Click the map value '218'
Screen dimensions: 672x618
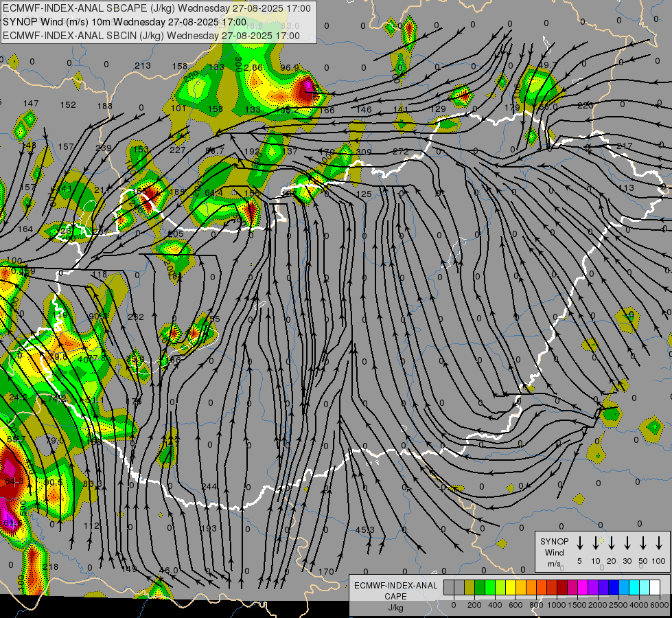51,567
